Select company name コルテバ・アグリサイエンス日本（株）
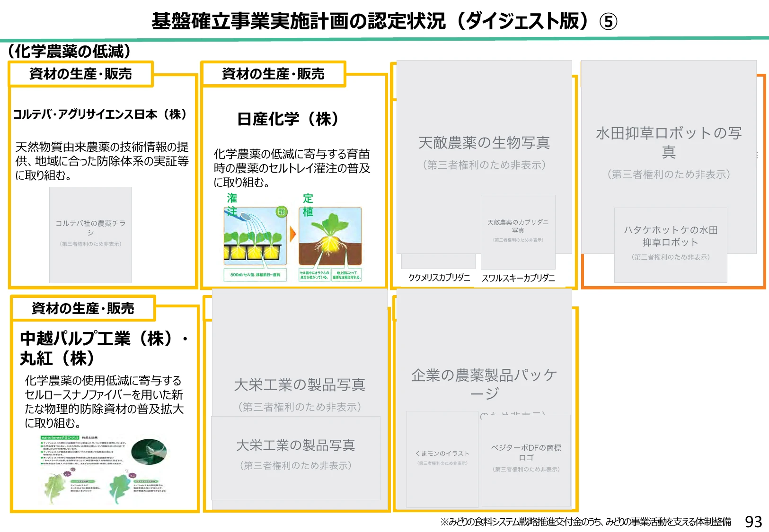 (x=100, y=114)
